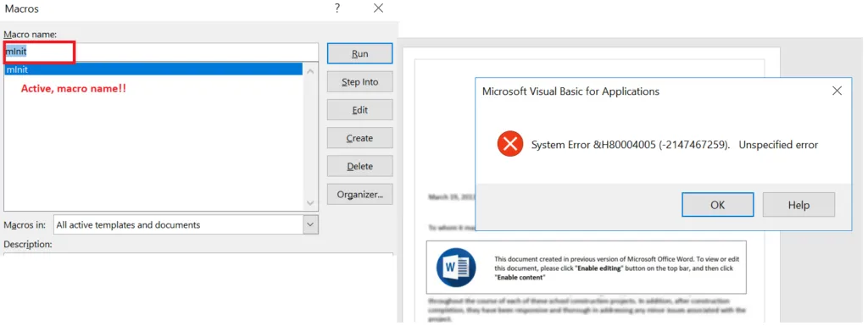Close the Macros dialog
This screenshot has width=868, height=326.
pyautogui.click(x=379, y=8)
